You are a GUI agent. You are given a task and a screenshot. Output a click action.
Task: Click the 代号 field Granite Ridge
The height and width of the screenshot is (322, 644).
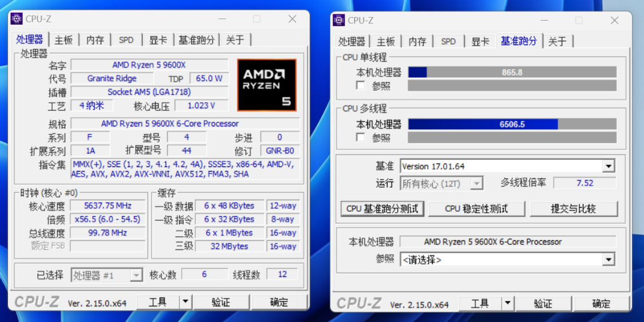pyautogui.click(x=112, y=78)
